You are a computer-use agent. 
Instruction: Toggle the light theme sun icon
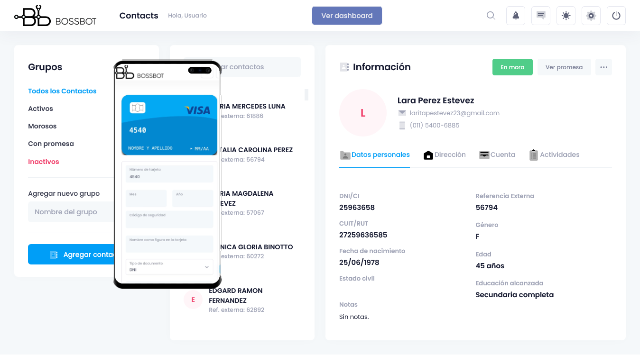(566, 16)
